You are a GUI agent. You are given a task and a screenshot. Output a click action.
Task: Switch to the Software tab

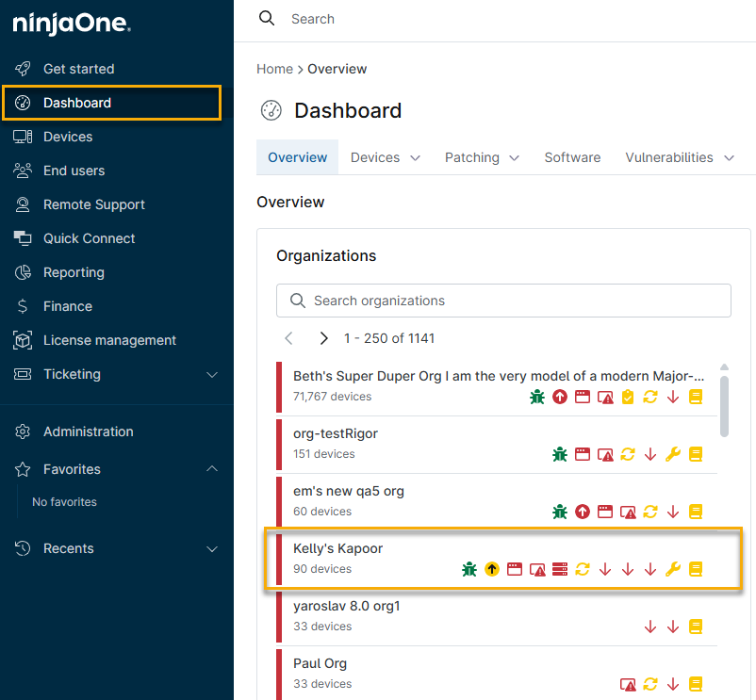click(x=572, y=157)
